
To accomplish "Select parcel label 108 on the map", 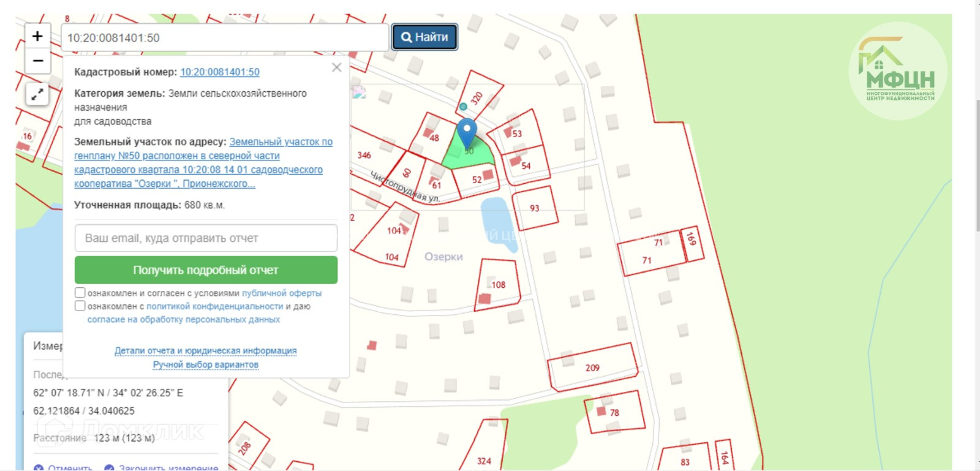I will pyautogui.click(x=499, y=285).
